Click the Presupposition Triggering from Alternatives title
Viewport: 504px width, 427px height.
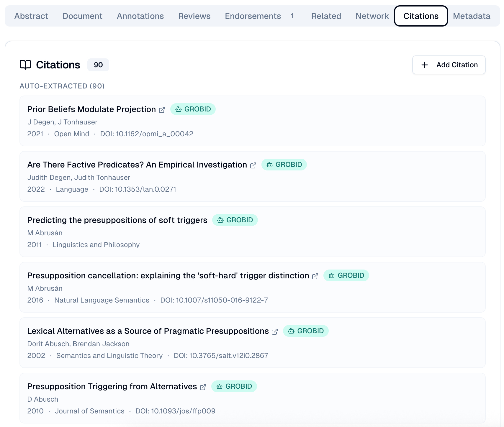click(112, 386)
